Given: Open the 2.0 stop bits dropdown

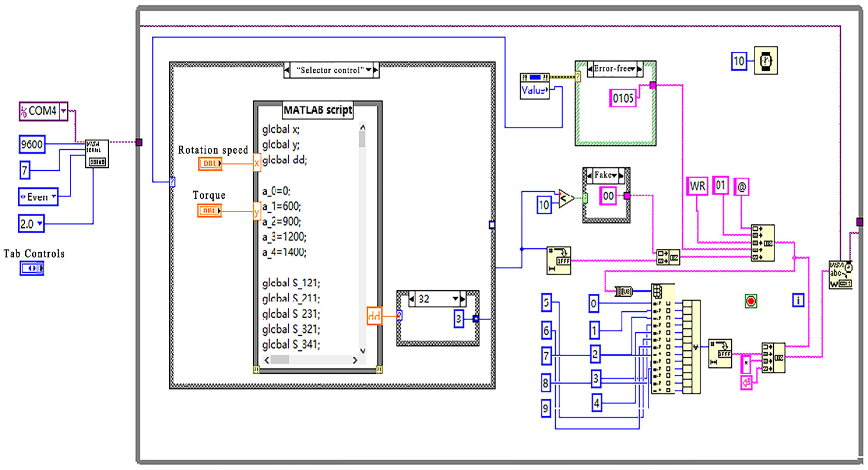Looking at the screenshot, I should point(40,224).
